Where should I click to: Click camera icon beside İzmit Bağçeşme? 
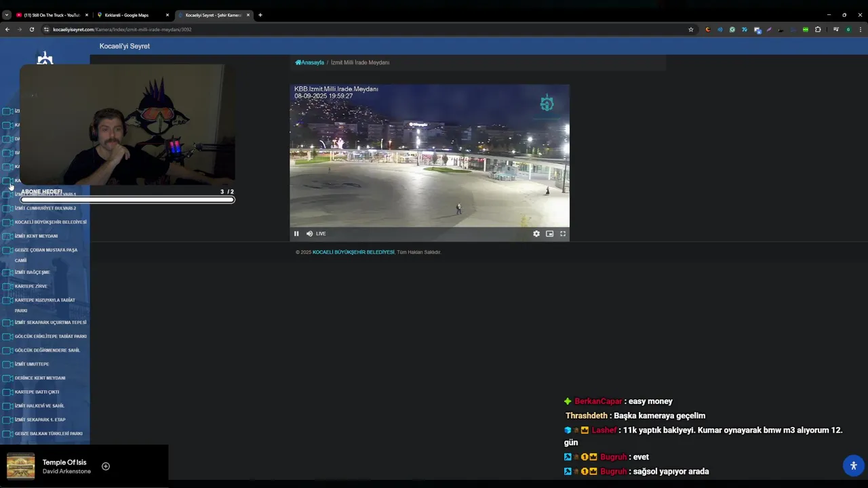7,272
